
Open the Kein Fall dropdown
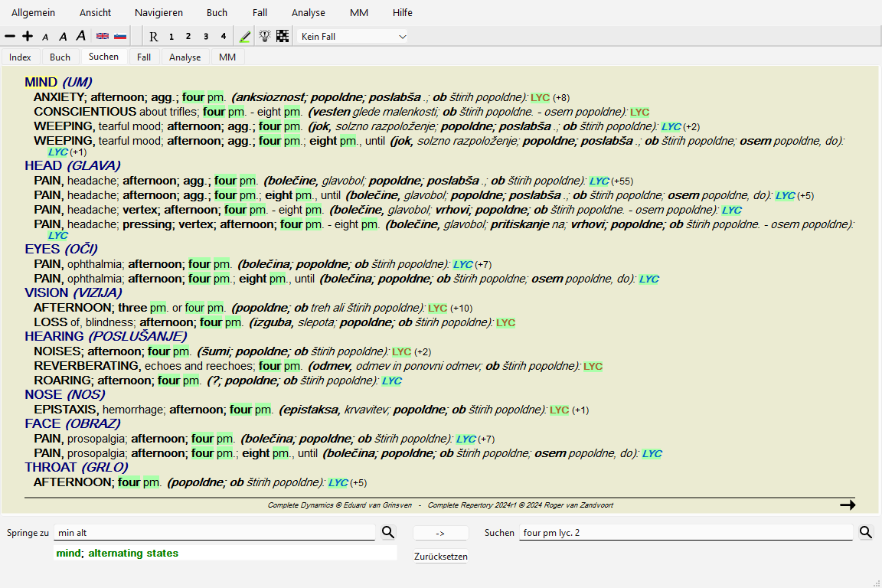click(x=352, y=36)
